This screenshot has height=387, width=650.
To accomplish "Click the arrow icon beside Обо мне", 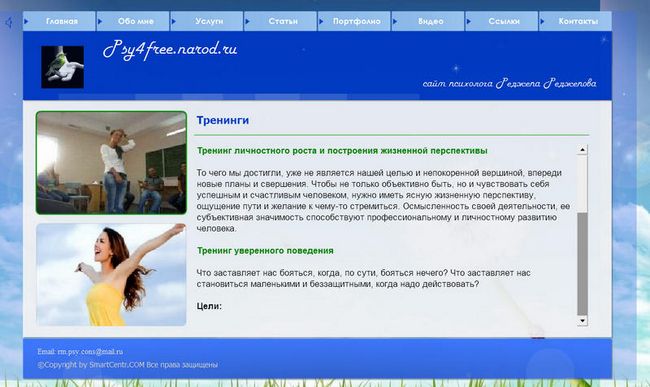I will pos(100,21).
